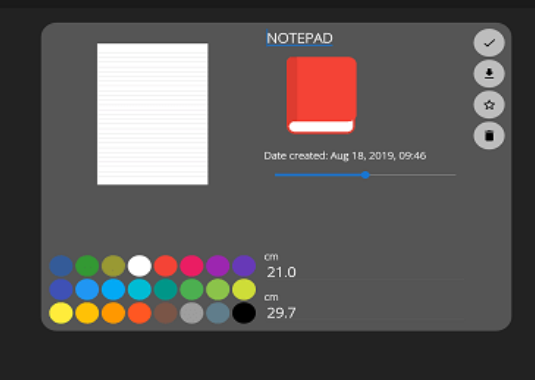
Task: Edit the NOTEPAD title field
Action: [x=299, y=38]
